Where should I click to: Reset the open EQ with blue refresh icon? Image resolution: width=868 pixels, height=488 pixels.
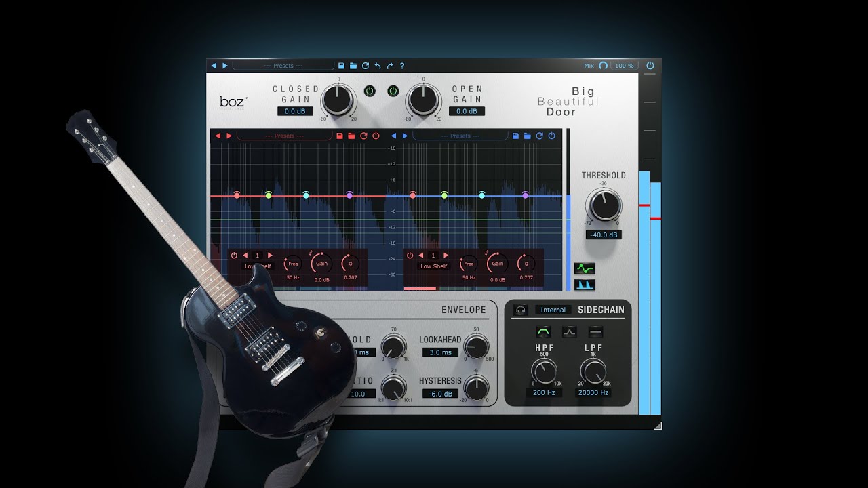click(540, 136)
